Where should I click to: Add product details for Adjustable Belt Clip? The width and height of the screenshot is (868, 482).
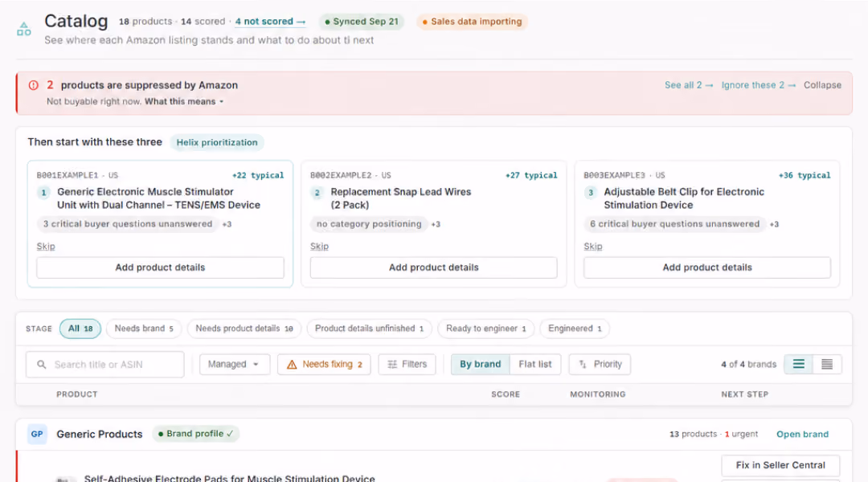click(707, 268)
